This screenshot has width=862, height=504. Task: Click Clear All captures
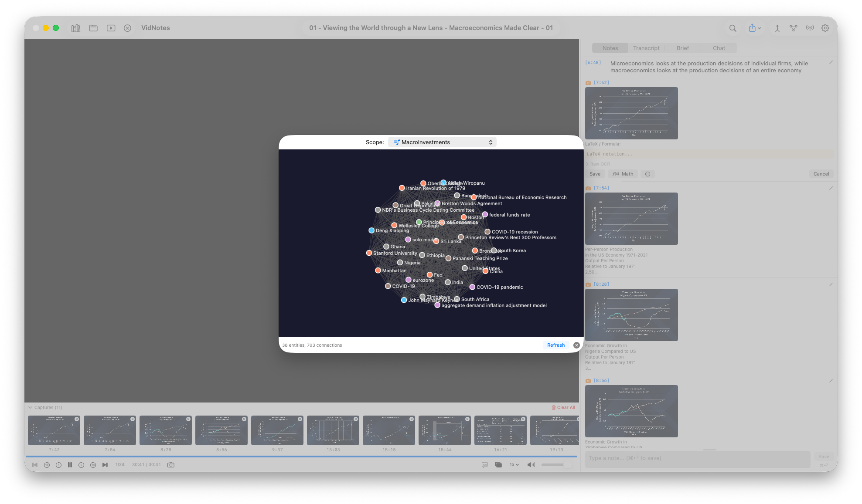563,407
